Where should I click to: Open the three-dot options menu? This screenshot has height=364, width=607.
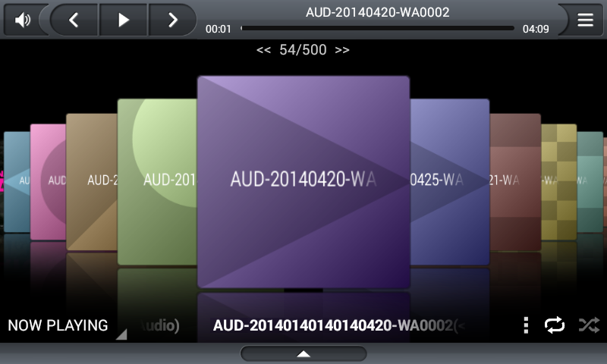526,325
